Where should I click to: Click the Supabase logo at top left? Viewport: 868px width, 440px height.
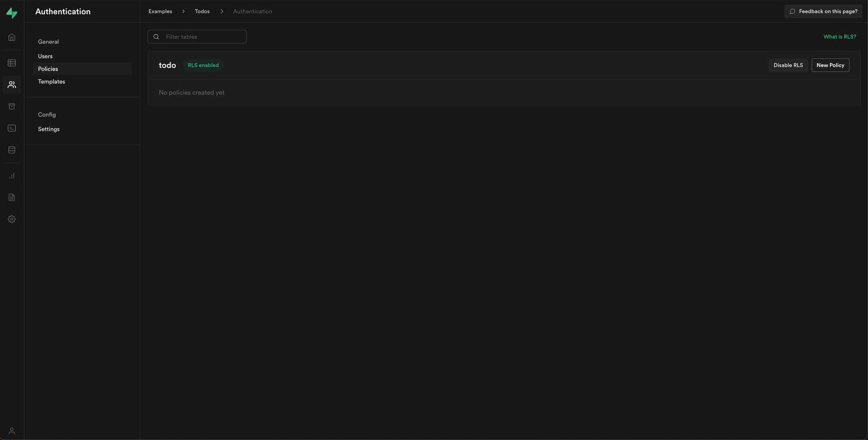point(12,13)
